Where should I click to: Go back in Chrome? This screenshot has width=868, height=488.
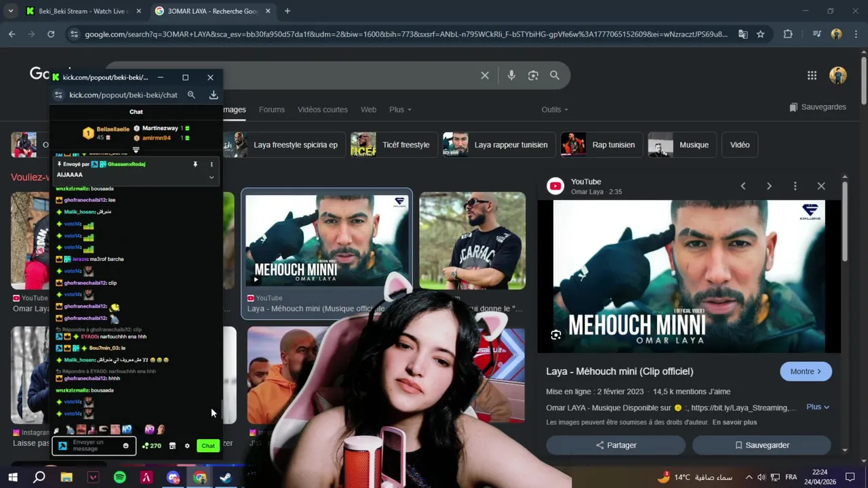(12, 34)
